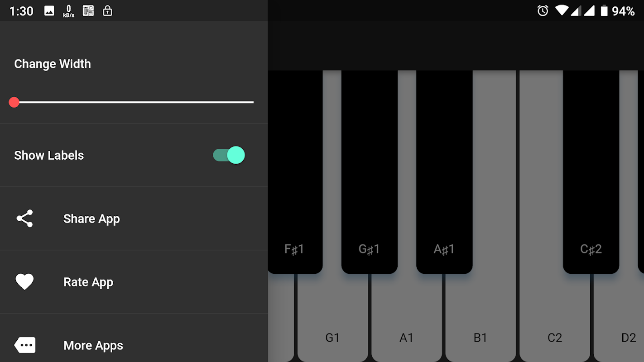Screen dimensions: 644x362
Task: Tap the battery icon in status bar
Action: 604,11
